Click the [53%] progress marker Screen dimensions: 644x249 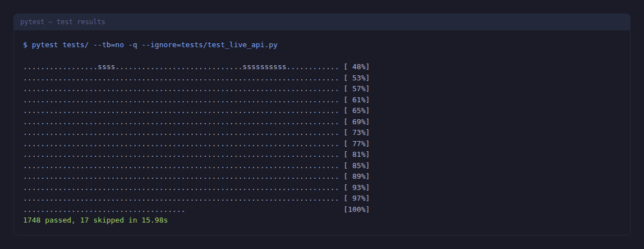[x=356, y=78]
